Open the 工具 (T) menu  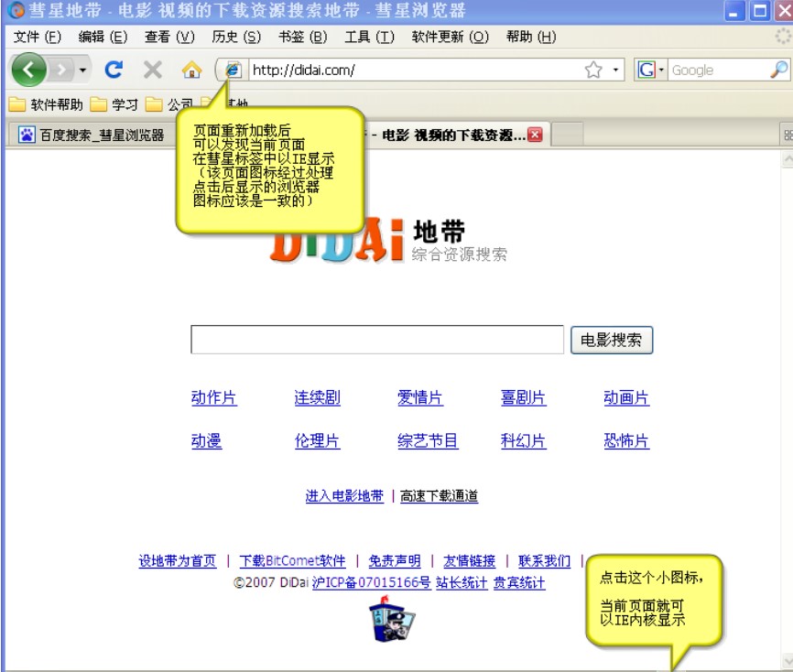[x=369, y=37]
